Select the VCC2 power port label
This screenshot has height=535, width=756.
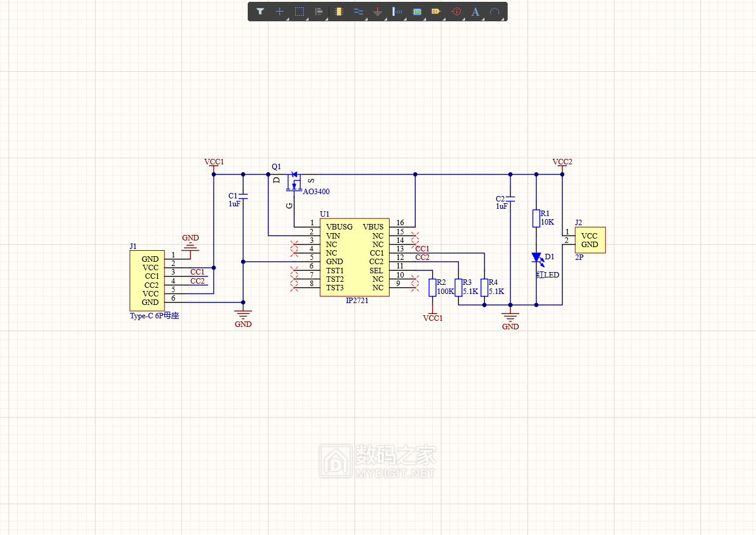[562, 162]
